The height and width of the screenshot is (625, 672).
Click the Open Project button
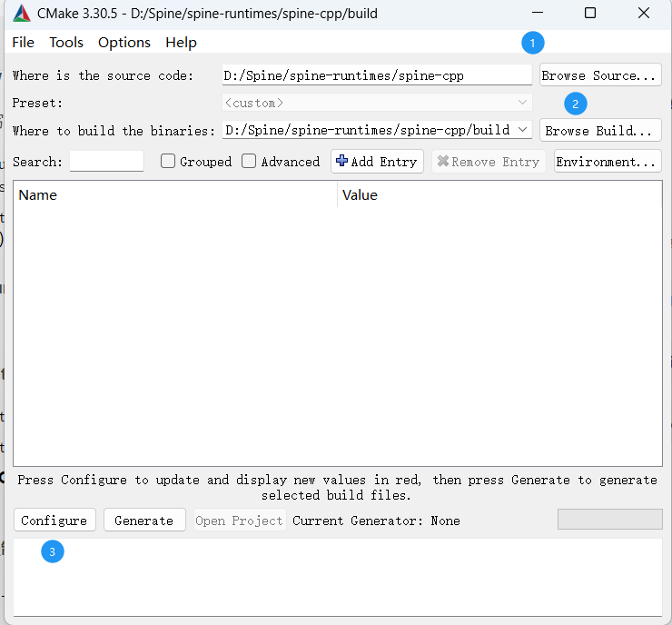[x=240, y=520]
